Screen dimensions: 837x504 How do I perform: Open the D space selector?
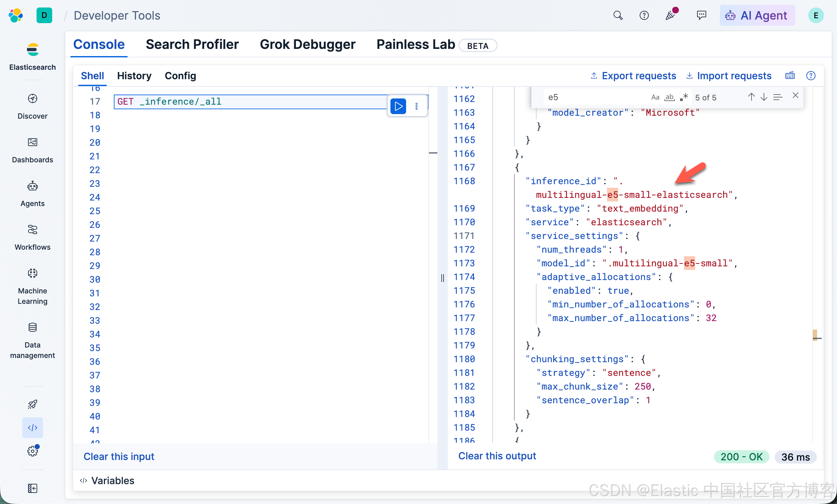(44, 15)
